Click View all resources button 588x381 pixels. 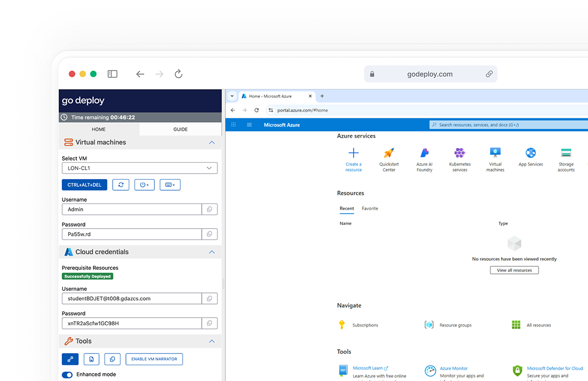pos(514,270)
